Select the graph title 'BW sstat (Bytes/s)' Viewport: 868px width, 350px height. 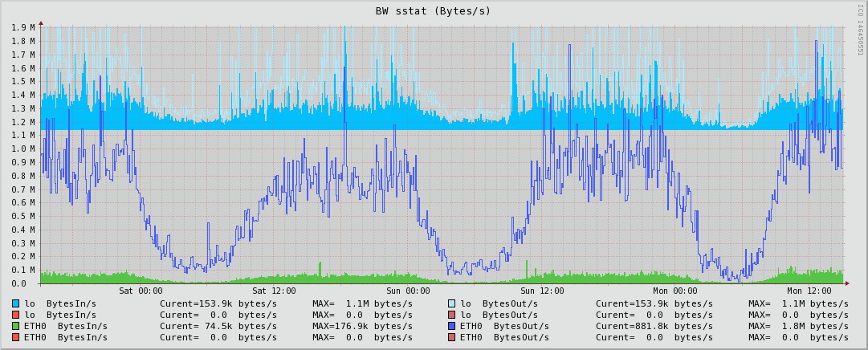click(x=434, y=11)
